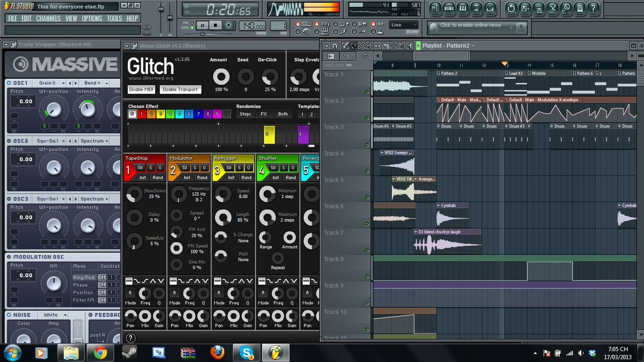Open Skype from the taskbar

coord(247,352)
